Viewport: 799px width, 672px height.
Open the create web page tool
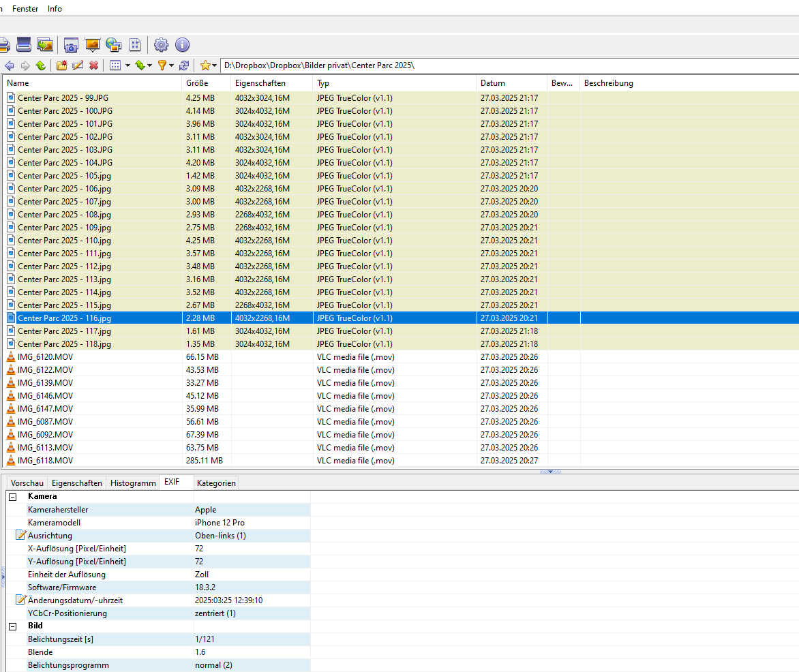[x=113, y=45]
